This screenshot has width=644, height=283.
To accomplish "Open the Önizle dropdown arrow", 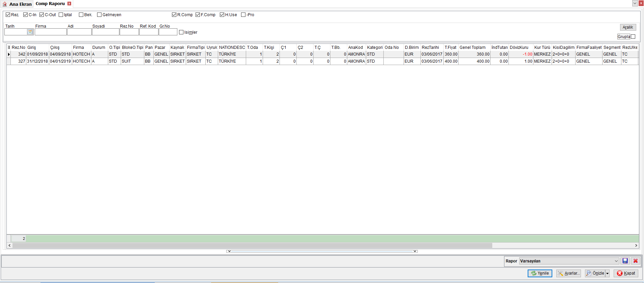I will pos(607,274).
